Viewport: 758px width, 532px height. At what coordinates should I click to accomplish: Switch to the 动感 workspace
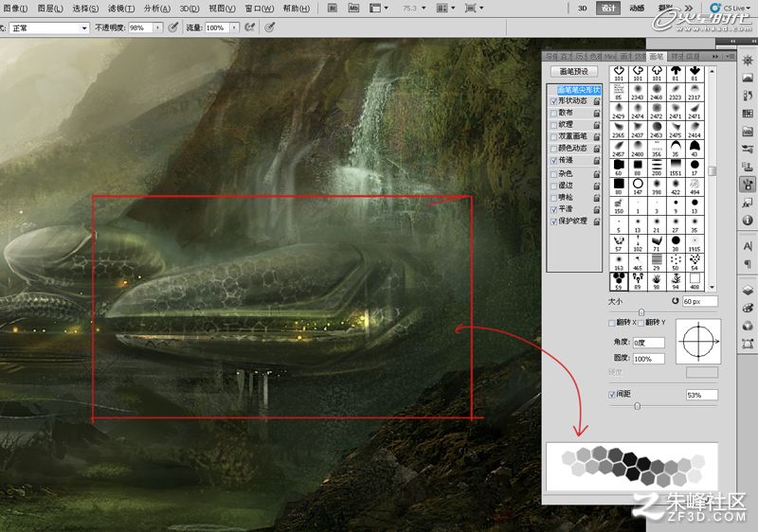(637, 9)
